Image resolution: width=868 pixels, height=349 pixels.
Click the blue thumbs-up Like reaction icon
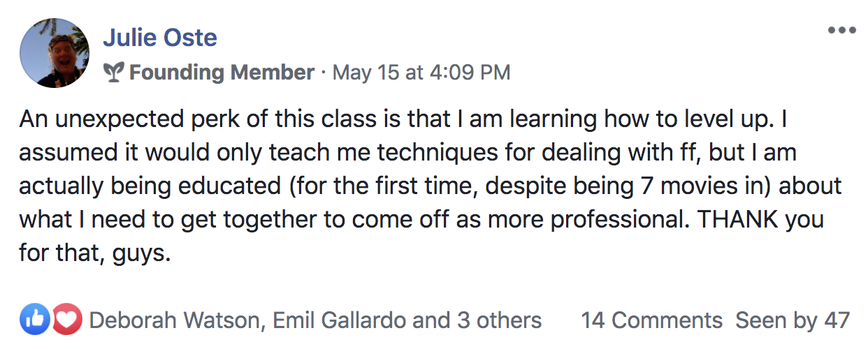pos(35,320)
